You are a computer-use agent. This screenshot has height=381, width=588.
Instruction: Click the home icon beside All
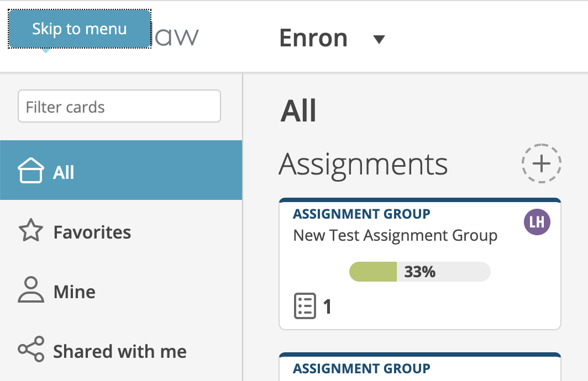click(31, 171)
